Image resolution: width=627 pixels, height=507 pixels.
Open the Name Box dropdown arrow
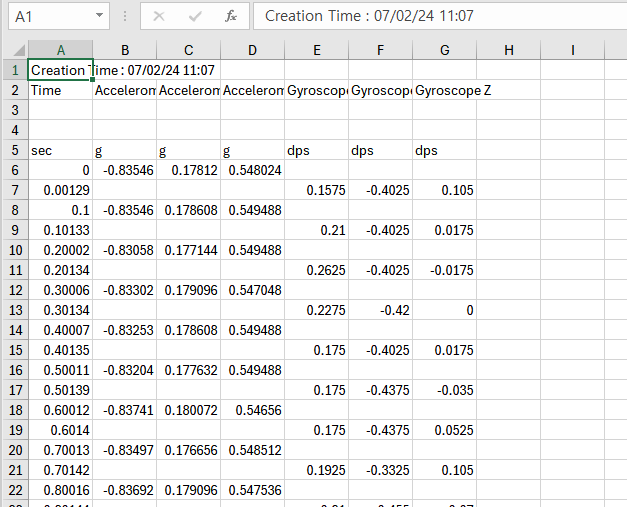[x=99, y=16]
